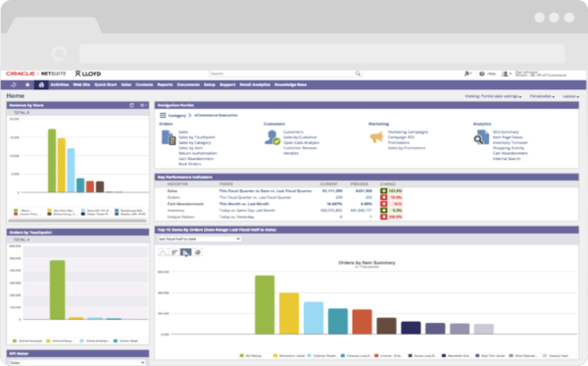Screen dimensions: 588x366
Task: Open the Knowledge Base menu
Action: (291, 84)
